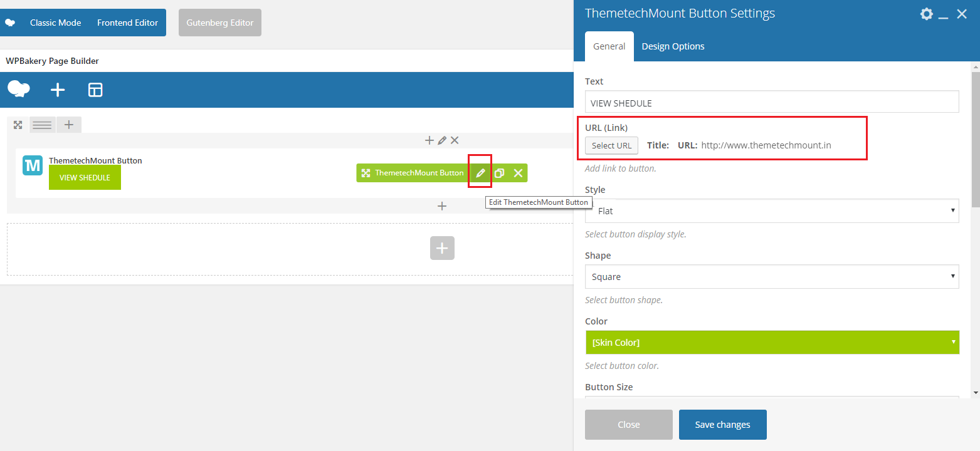Click Save changes
The image size is (980, 451).
pyautogui.click(x=723, y=425)
